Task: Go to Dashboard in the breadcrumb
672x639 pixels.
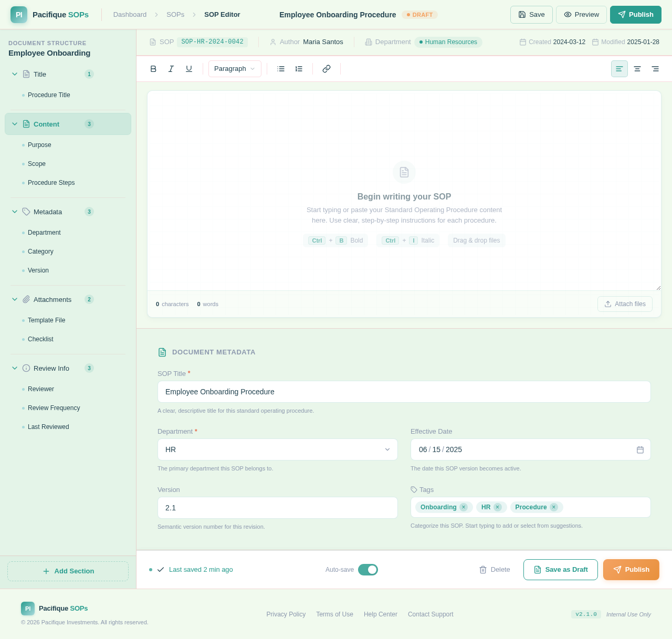Action: [x=130, y=15]
